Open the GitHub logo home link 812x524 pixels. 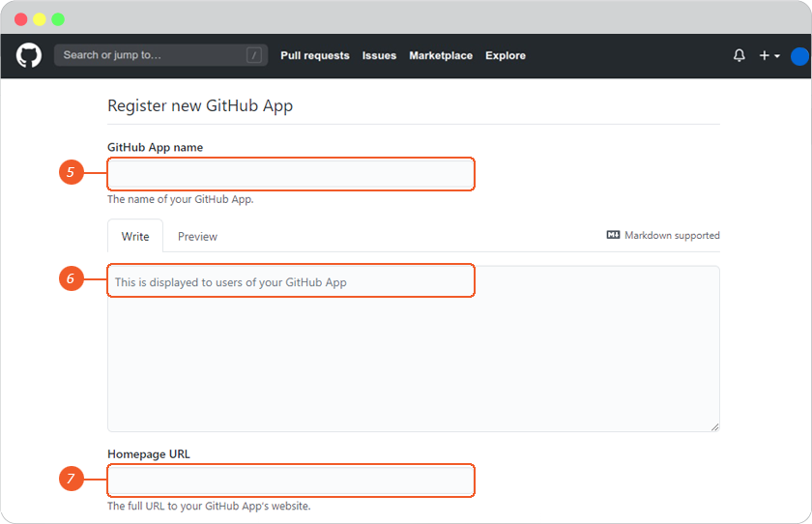[28, 55]
